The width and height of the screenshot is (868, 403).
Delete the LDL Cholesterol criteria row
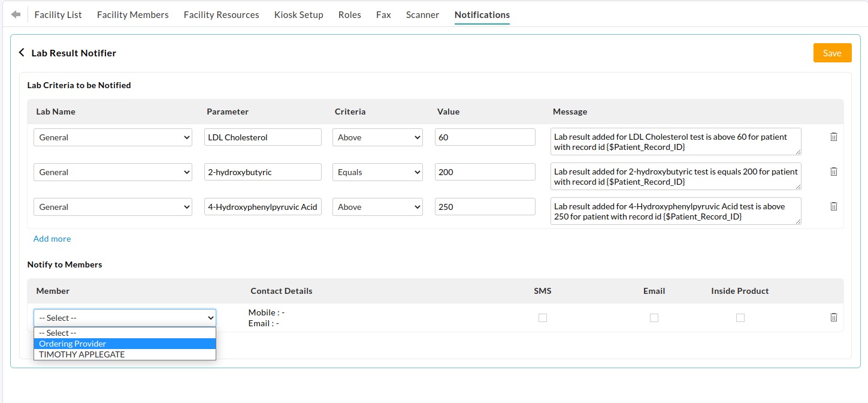point(833,137)
